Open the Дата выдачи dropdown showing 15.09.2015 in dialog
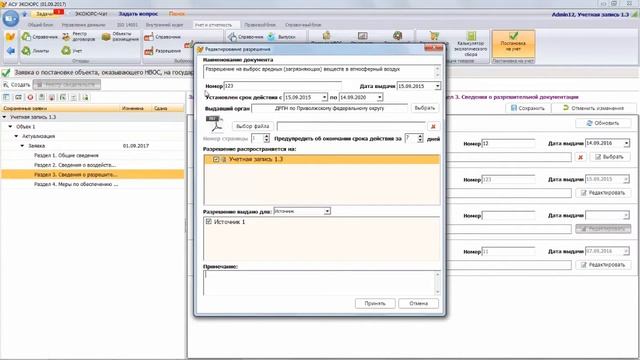 [437, 86]
